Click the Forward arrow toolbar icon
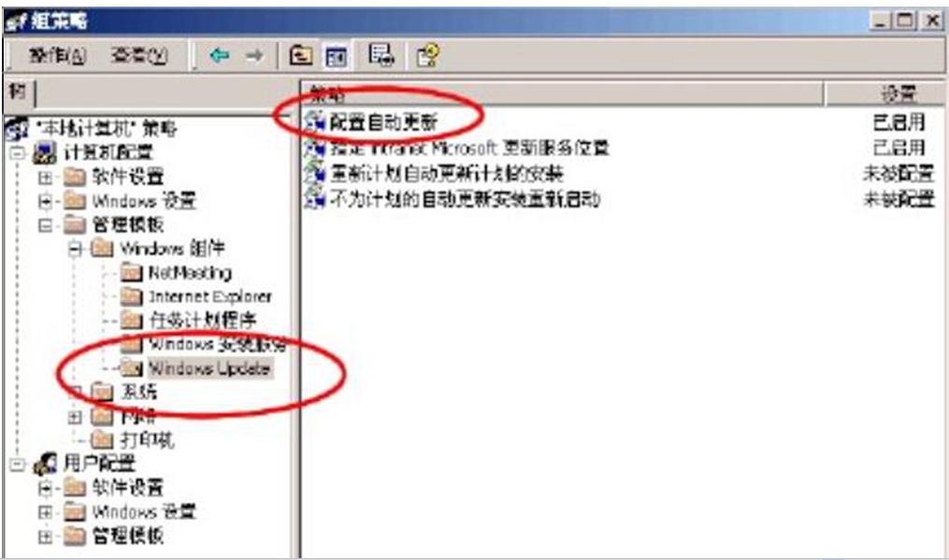The width and height of the screenshot is (949, 560). (x=254, y=56)
